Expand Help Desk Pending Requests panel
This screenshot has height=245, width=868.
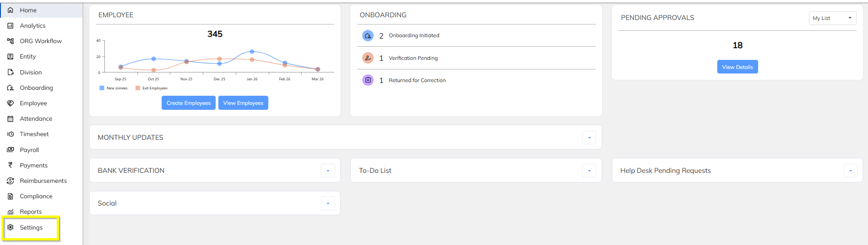pyautogui.click(x=850, y=171)
